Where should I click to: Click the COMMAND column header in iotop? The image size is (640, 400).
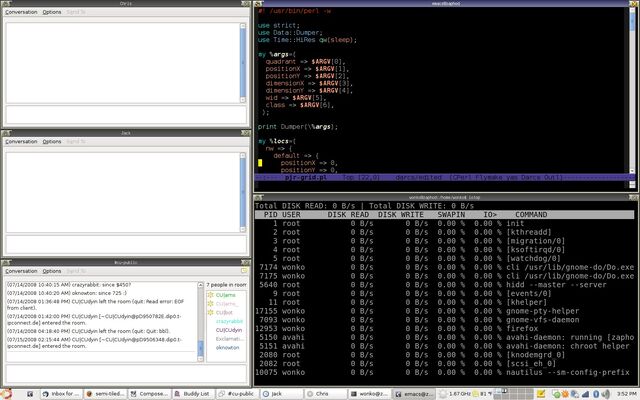click(x=531, y=215)
